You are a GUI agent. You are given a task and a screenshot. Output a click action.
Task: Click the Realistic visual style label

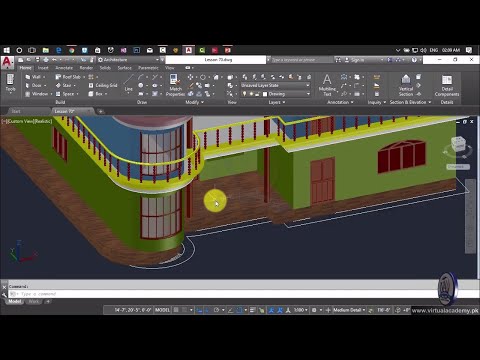(x=42, y=121)
